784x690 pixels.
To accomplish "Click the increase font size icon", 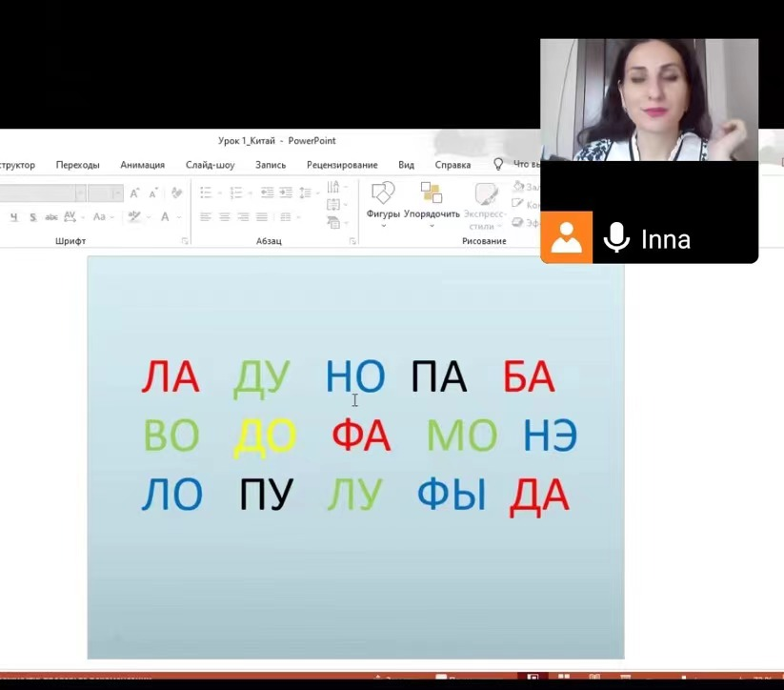I will tap(135, 193).
